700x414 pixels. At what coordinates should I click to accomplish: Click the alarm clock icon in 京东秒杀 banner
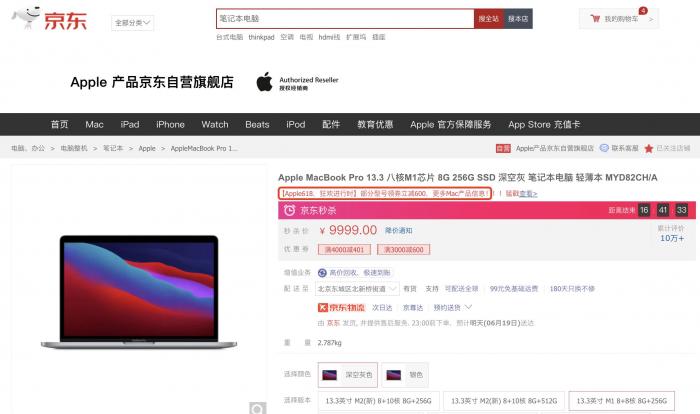click(x=290, y=210)
